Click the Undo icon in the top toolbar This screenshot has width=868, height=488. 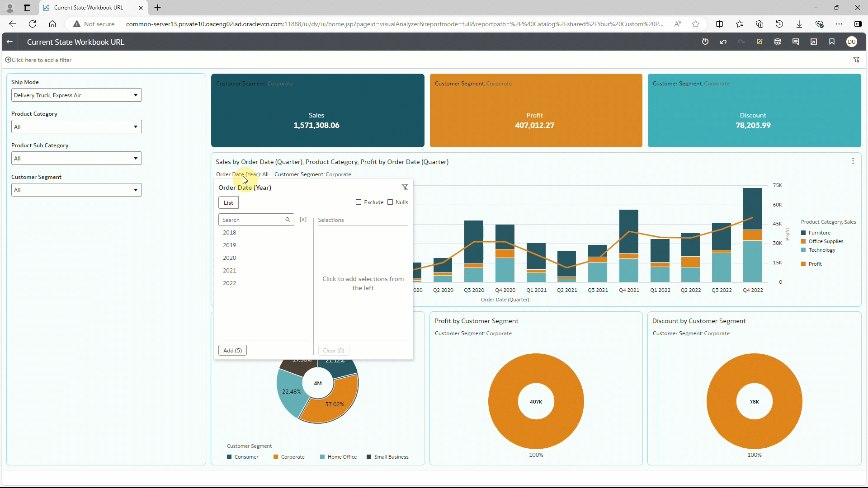tap(723, 42)
